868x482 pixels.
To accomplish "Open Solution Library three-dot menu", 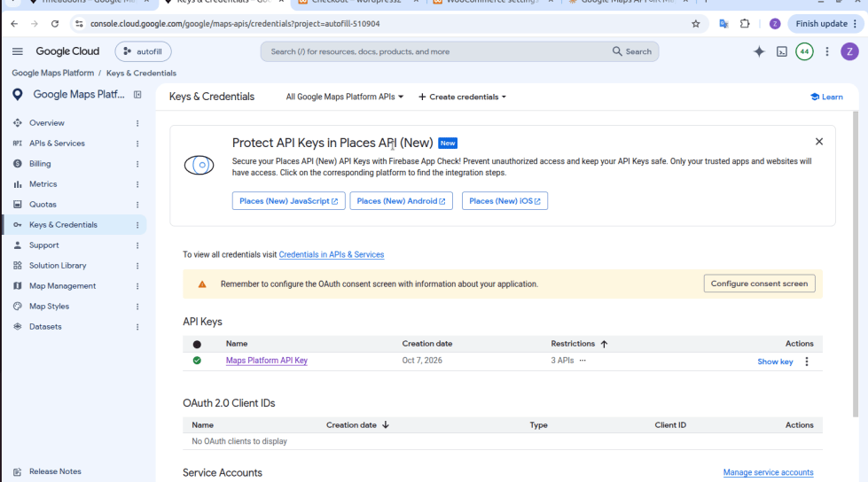I will click(x=137, y=266).
